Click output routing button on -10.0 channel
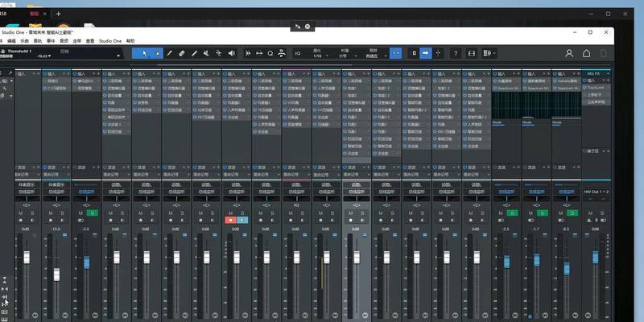The width and height of the screenshot is (644, 322). [56, 192]
